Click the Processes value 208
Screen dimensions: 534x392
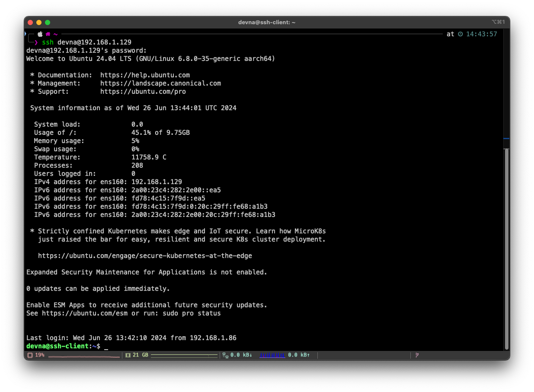pos(137,166)
